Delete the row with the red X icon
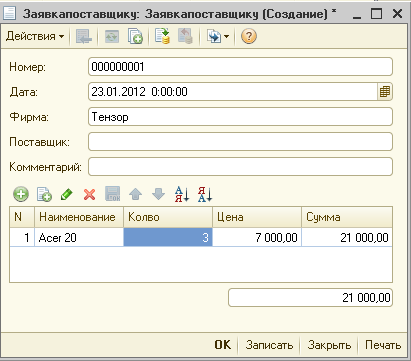The image size is (411, 361). (x=89, y=194)
